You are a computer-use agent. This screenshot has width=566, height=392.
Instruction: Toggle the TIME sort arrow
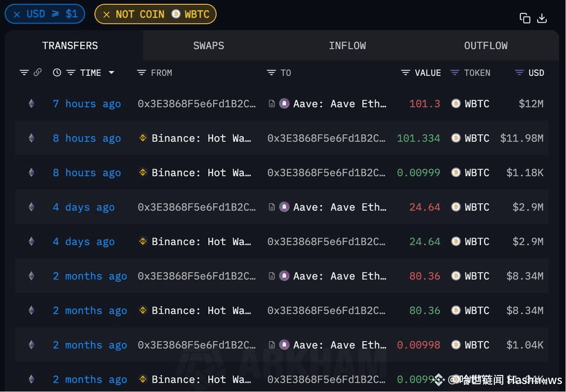(111, 73)
